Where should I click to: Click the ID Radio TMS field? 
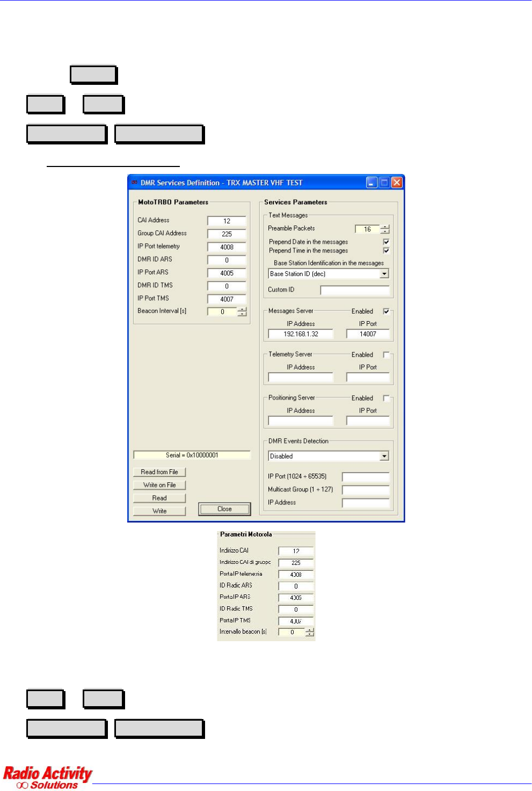coord(296,609)
